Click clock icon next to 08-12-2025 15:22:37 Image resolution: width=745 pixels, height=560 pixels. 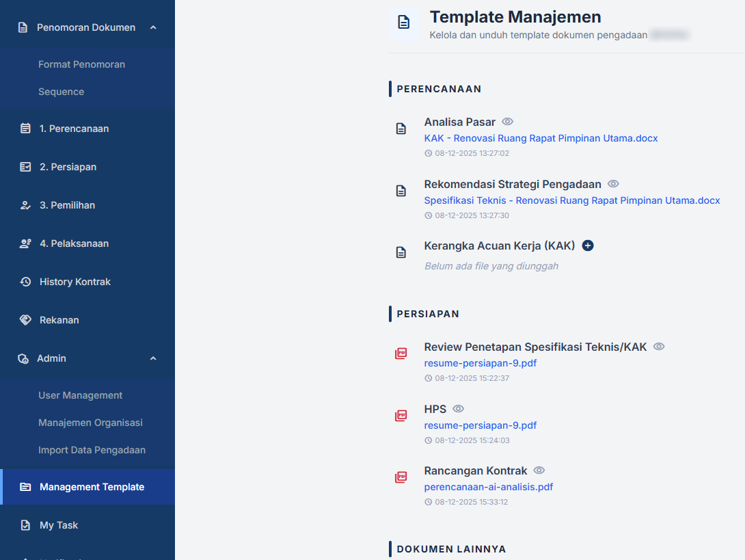(428, 378)
